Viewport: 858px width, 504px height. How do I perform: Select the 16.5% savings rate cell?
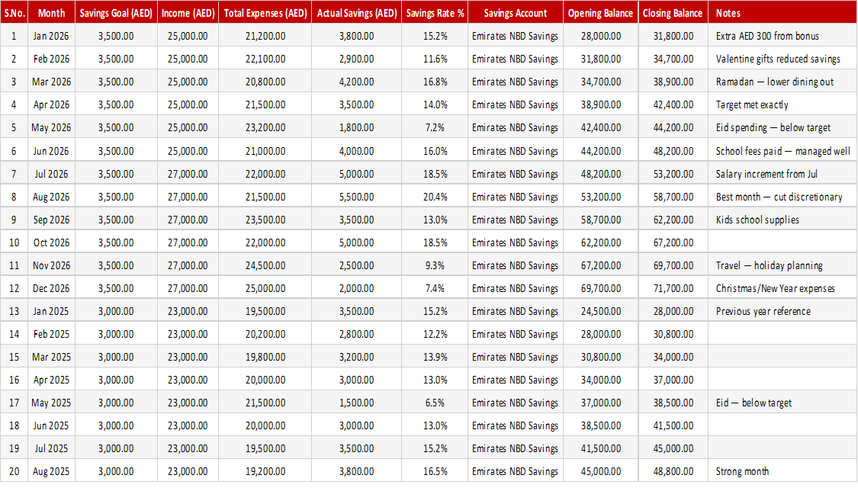[x=435, y=471]
